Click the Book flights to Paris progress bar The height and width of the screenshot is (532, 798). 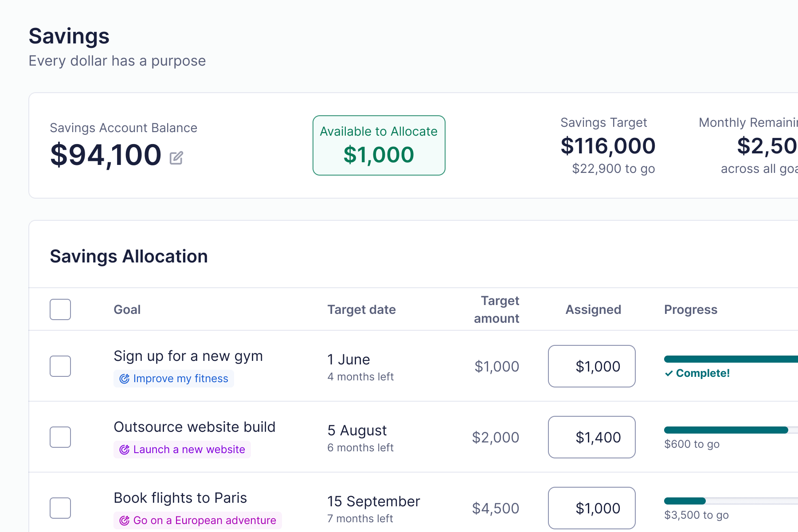point(727,501)
